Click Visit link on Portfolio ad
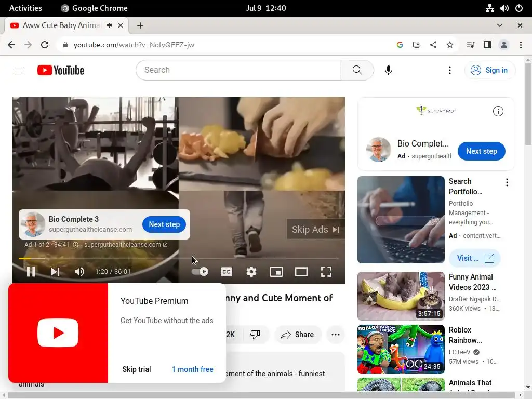This screenshot has height=399, width=532. 475,258
